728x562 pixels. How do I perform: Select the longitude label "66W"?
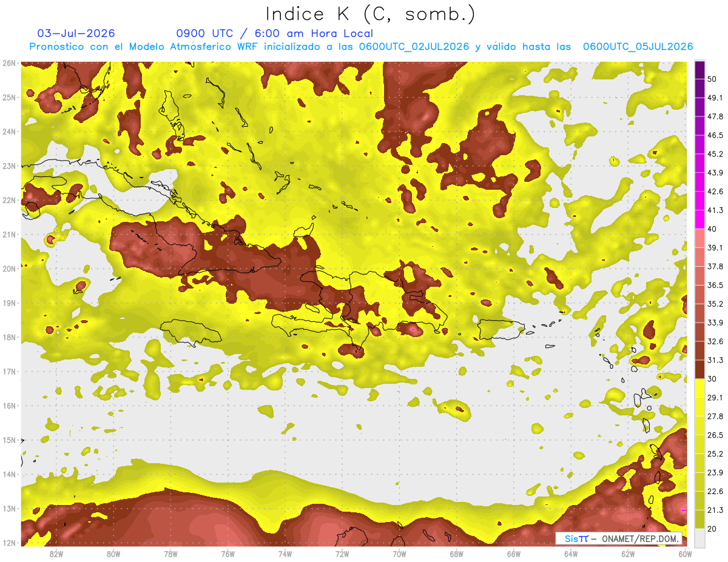pyautogui.click(x=513, y=554)
